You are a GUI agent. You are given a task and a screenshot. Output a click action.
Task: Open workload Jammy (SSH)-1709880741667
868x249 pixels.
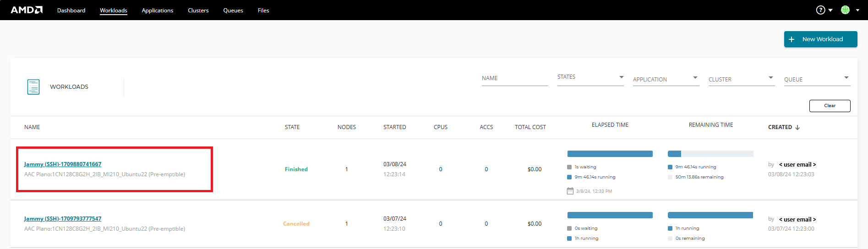pos(63,164)
